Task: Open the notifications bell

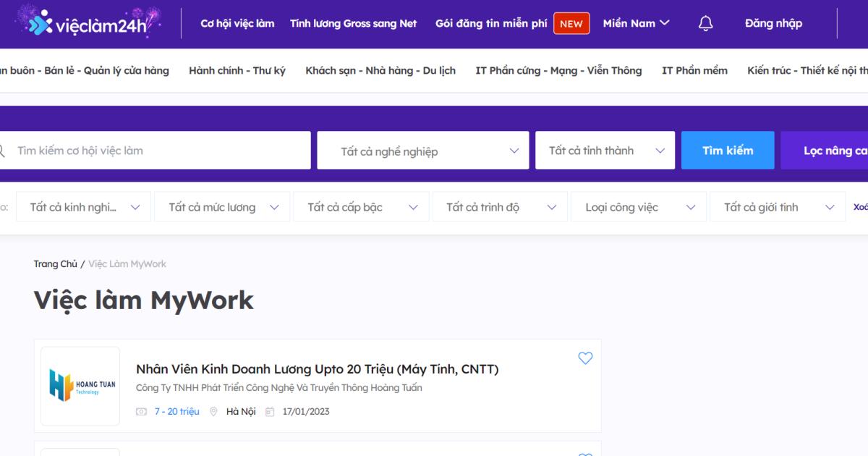Action: [705, 23]
